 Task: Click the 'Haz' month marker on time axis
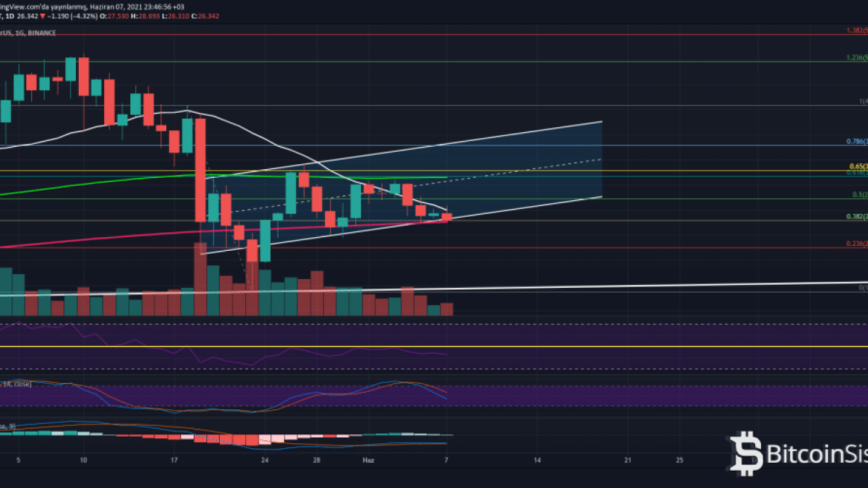pos(367,459)
